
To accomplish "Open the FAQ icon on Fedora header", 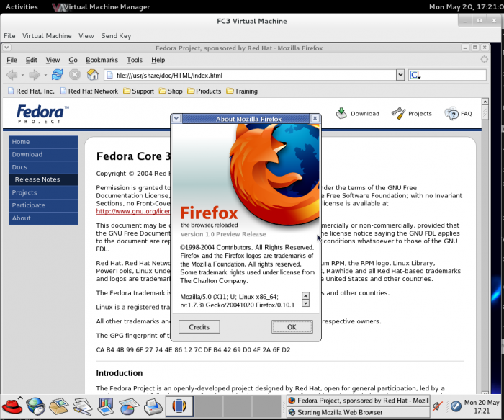I will (x=451, y=113).
